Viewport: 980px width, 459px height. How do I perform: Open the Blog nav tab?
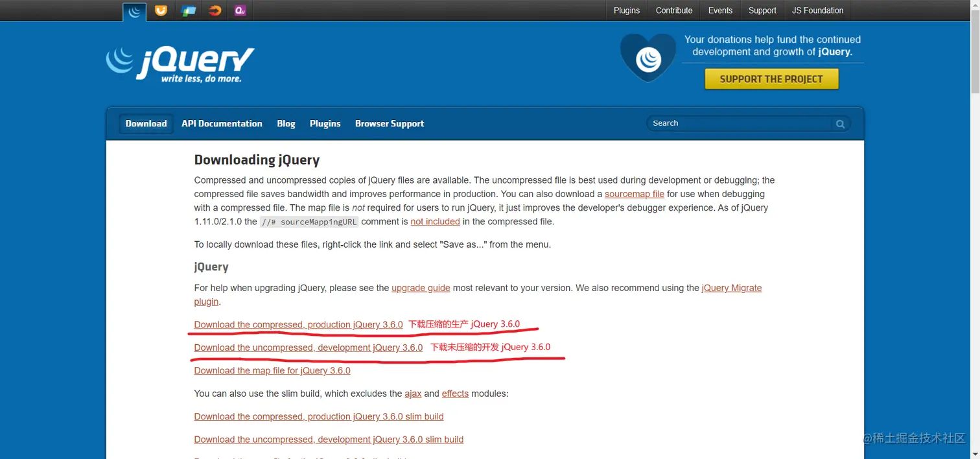tap(286, 124)
